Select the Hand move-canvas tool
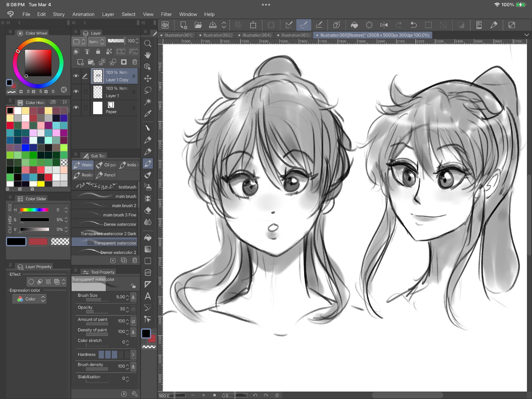This screenshot has width=532, height=399. [148, 55]
